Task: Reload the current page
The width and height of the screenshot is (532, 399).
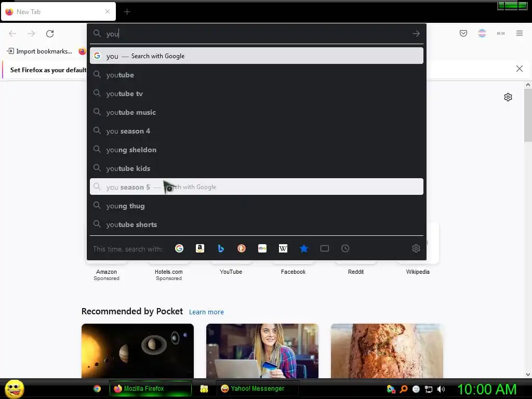Action: click(50, 34)
